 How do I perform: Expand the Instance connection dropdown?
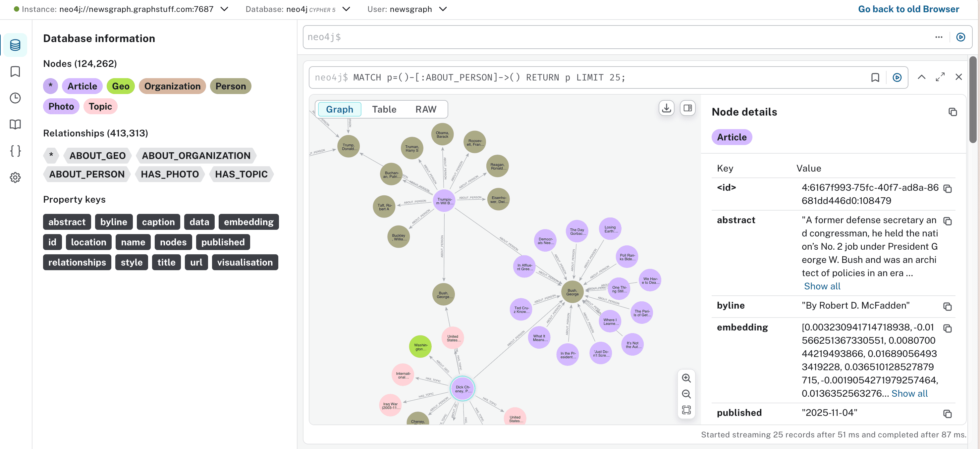[224, 9]
